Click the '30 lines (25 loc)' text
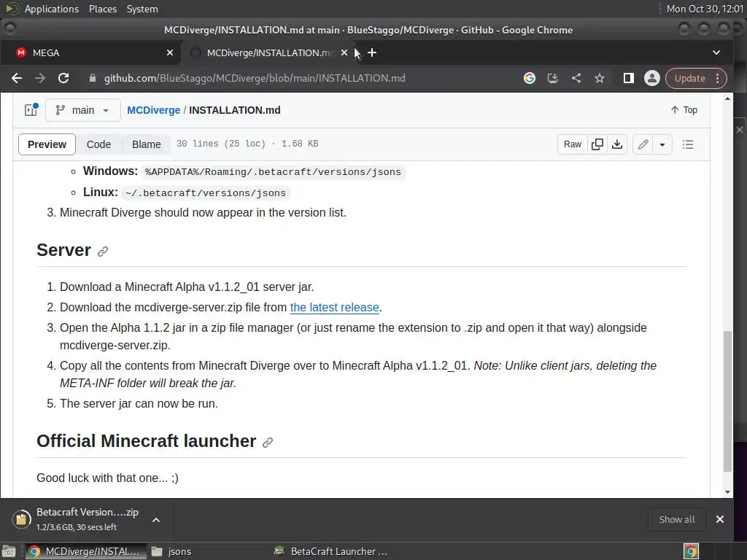The width and height of the screenshot is (747, 560). click(220, 144)
